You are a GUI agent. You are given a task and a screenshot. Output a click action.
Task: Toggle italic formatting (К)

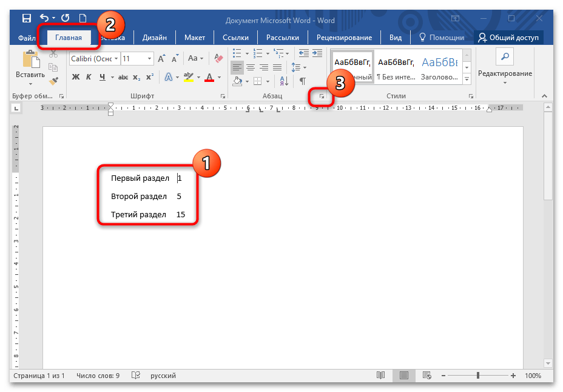point(89,77)
